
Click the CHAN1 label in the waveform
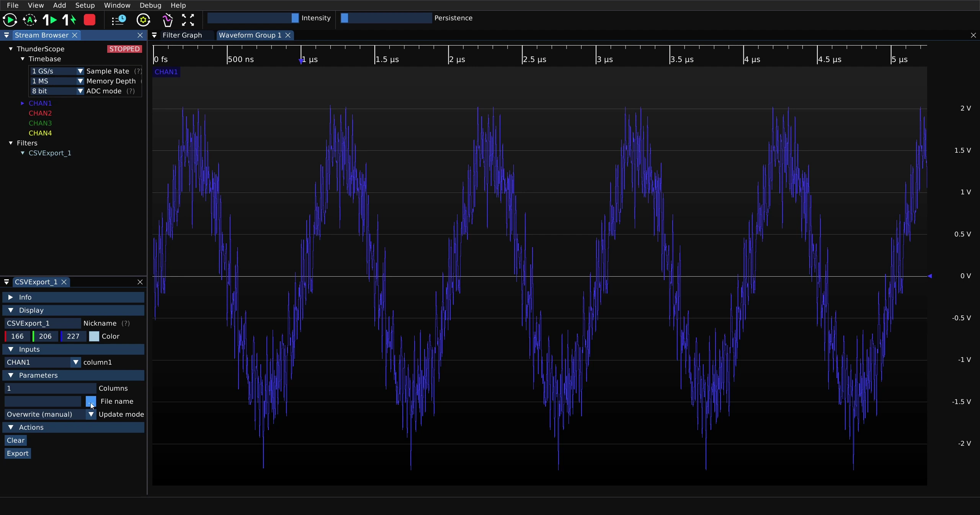pyautogui.click(x=166, y=72)
